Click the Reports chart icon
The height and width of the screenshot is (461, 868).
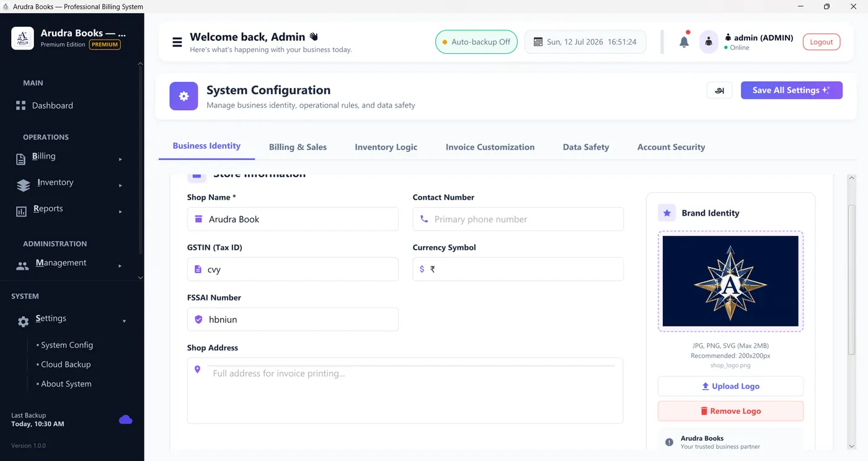click(21, 211)
